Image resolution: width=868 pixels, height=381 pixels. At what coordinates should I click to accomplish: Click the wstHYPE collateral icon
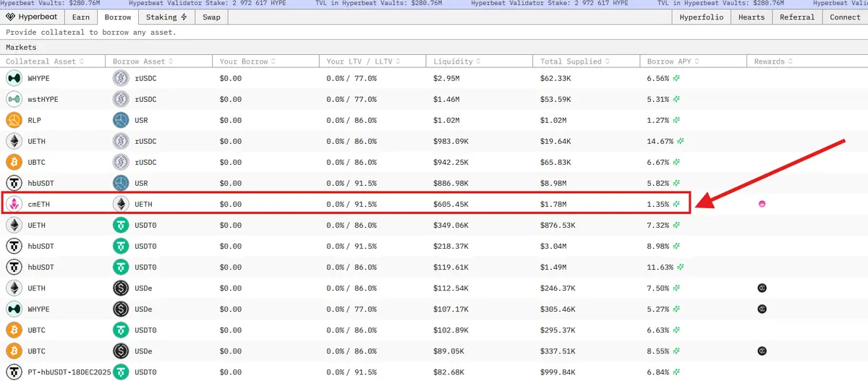pos(14,99)
